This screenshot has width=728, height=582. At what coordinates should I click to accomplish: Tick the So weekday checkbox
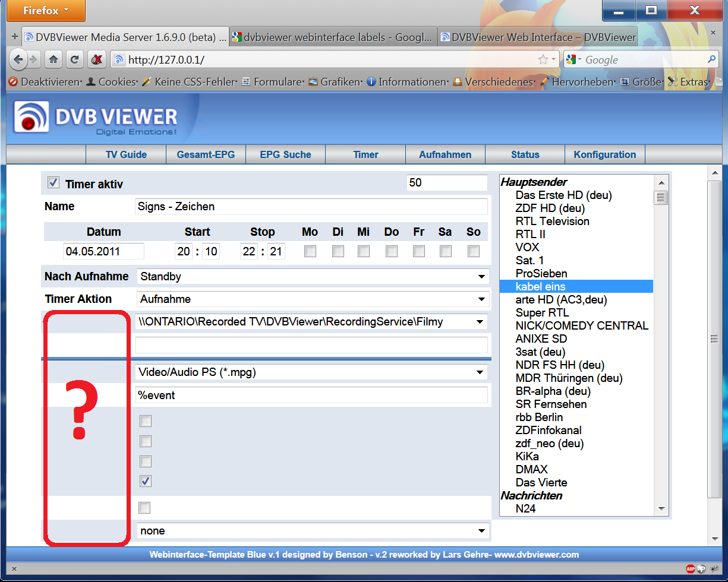tap(473, 251)
